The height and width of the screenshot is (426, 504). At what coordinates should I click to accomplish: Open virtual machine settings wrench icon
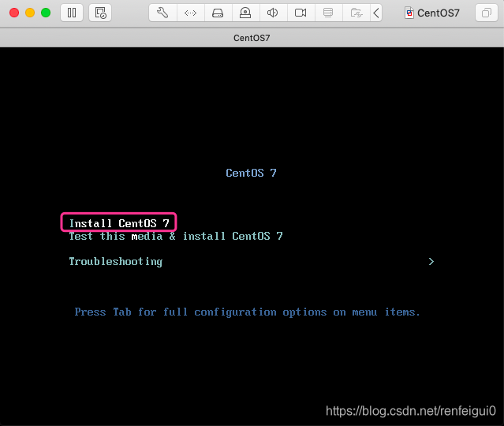(x=162, y=13)
